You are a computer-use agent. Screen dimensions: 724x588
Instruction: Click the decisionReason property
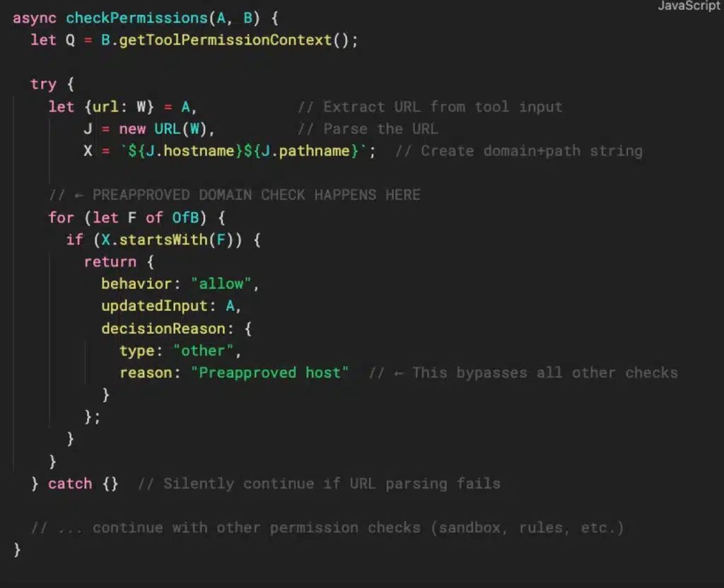coord(163,329)
